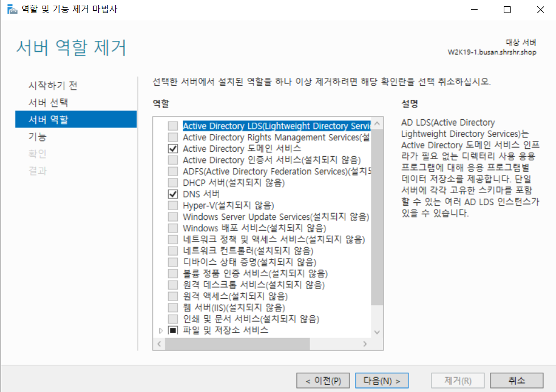Image resolution: width=556 pixels, height=392 pixels.
Task: Click horizontal scrollbar thumb under roles list
Action: click(x=237, y=344)
